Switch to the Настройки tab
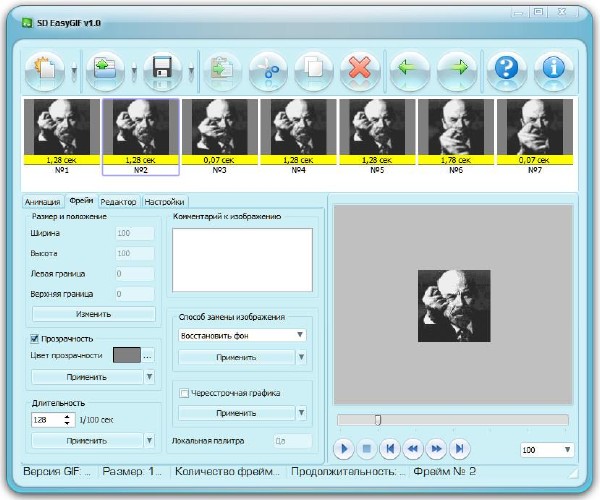 click(x=164, y=202)
